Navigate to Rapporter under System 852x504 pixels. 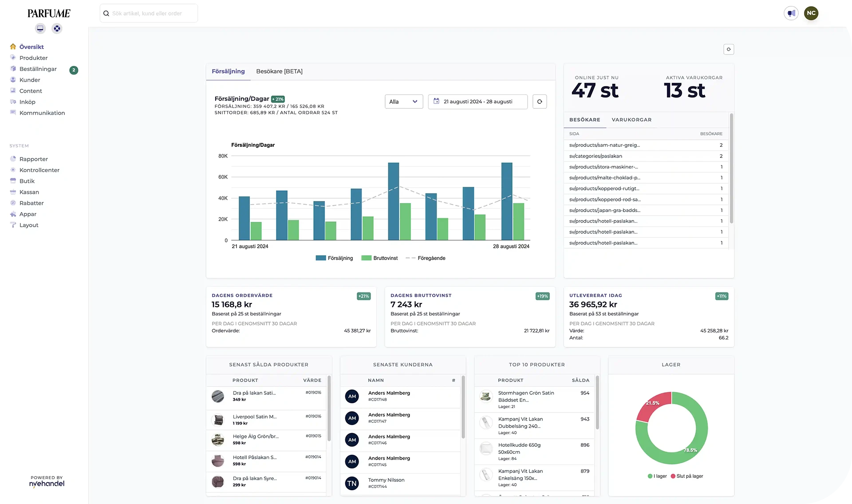click(33, 159)
